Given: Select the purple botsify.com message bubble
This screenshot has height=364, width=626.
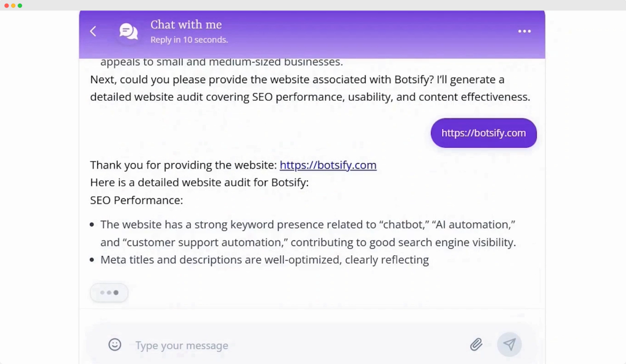Looking at the screenshot, I should coord(484,133).
